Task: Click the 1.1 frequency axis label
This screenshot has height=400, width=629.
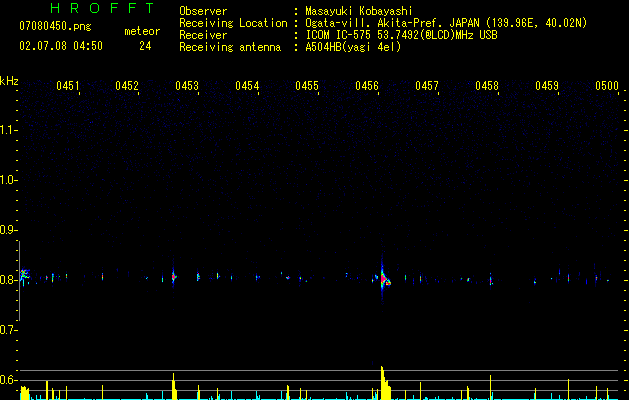Action: (8, 130)
